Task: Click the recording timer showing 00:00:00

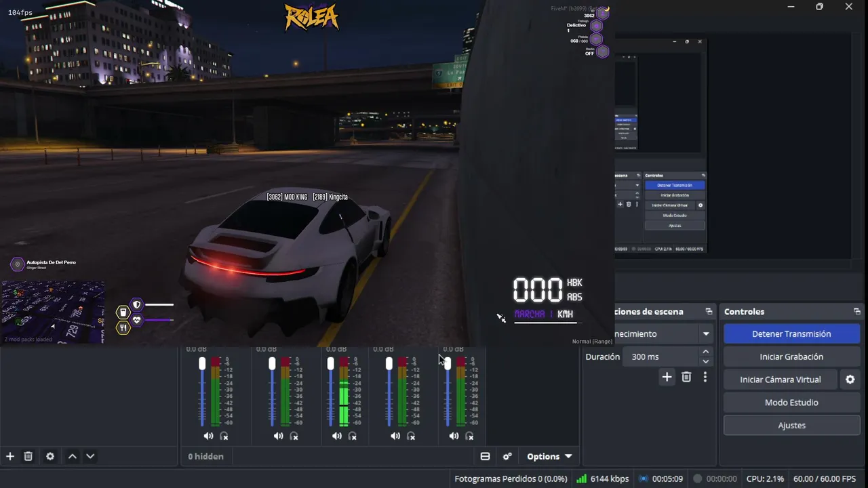Action: (x=722, y=479)
